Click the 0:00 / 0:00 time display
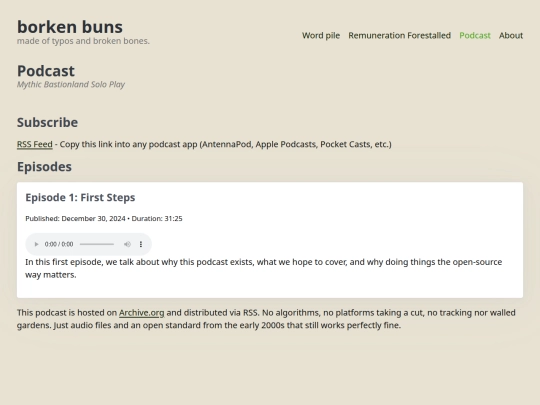 pyautogui.click(x=59, y=244)
